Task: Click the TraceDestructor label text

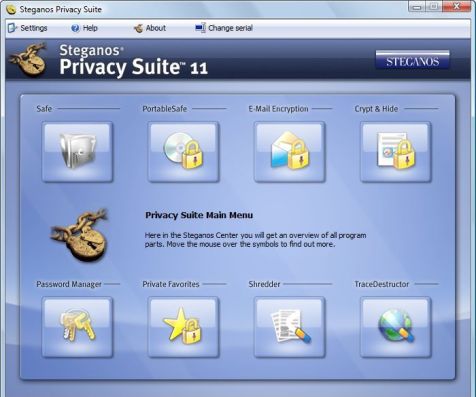Action: [382, 284]
